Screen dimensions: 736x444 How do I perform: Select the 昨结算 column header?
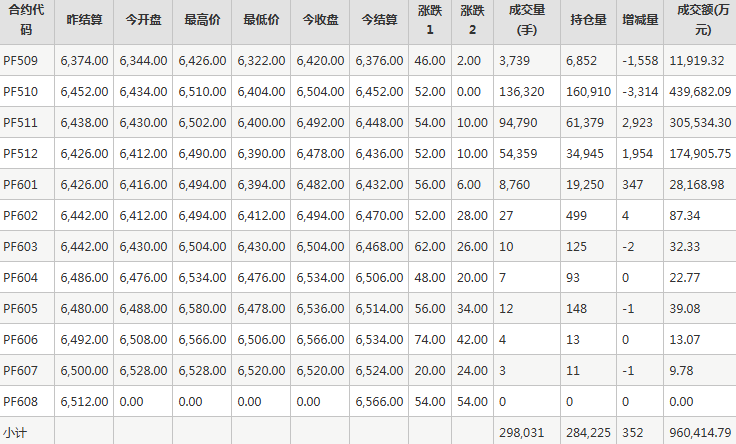[84, 21]
